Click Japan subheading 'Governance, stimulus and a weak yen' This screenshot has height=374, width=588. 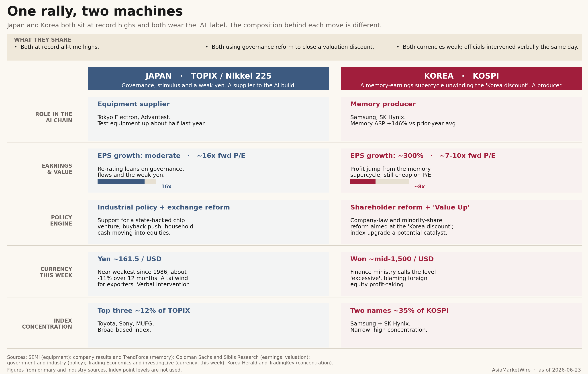(208, 85)
